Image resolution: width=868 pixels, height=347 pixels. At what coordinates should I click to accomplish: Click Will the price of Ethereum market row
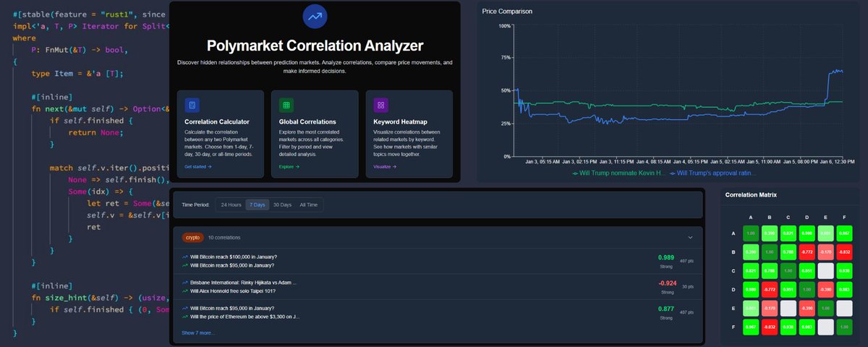click(x=244, y=317)
